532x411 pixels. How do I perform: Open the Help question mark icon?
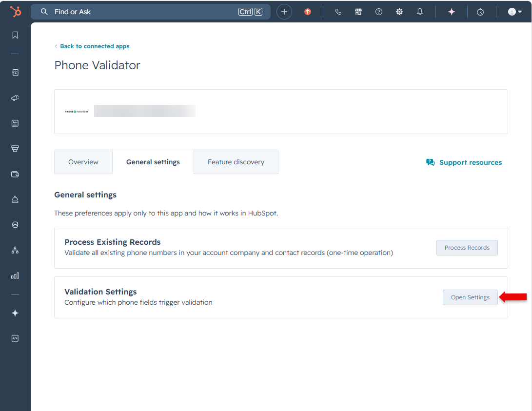click(x=379, y=12)
